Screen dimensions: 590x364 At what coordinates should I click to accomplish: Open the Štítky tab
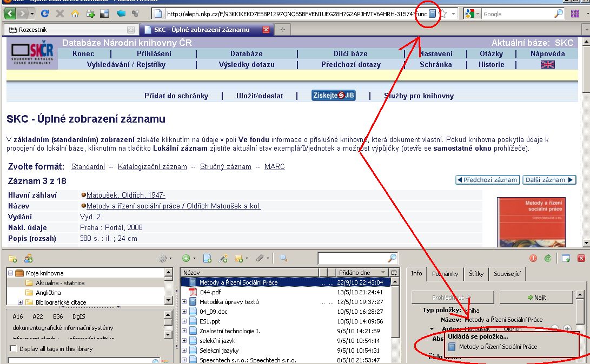[x=476, y=274]
